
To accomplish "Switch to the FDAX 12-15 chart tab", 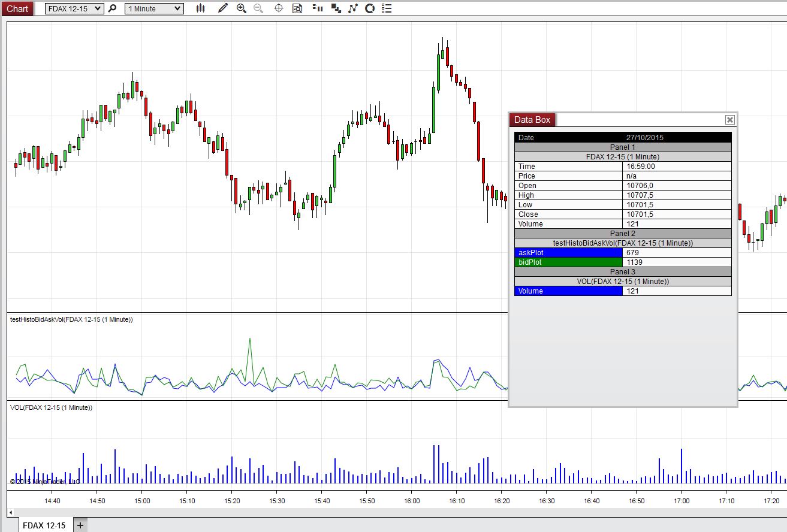I will [44, 525].
